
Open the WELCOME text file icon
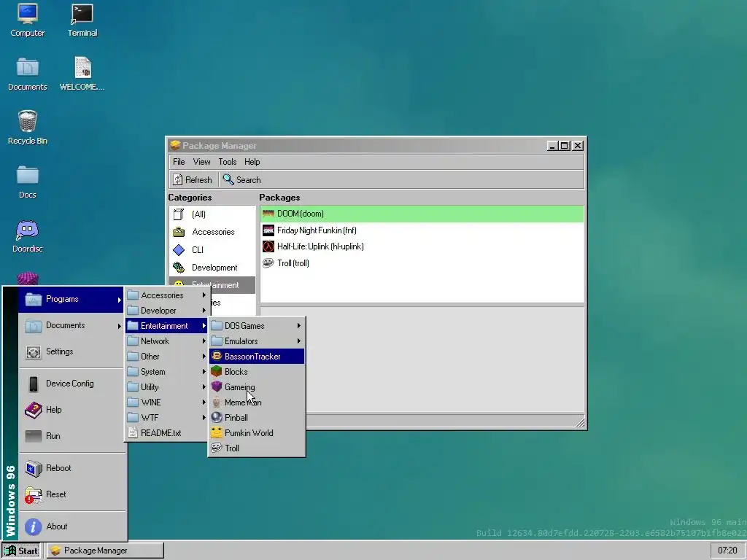[x=82, y=74]
